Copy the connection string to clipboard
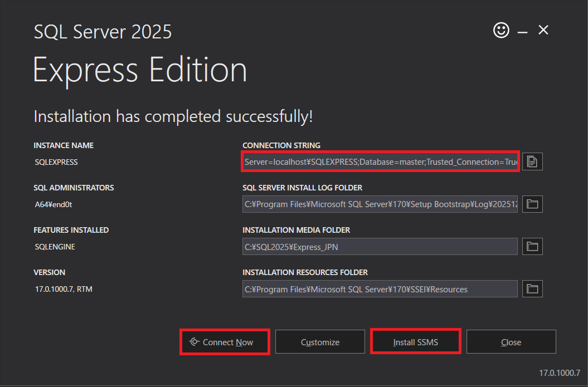Image resolution: width=588 pixels, height=387 pixels. (x=532, y=161)
